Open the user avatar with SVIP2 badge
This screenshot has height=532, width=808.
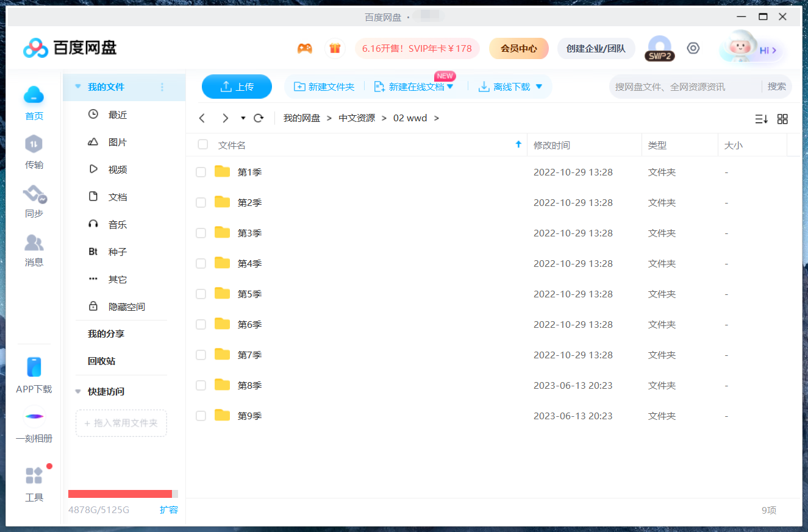click(660, 48)
